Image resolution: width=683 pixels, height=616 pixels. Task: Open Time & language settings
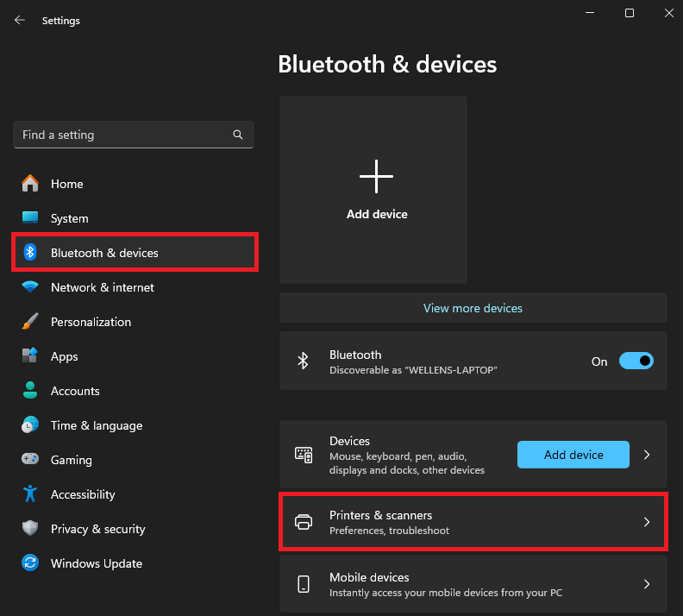point(134,425)
